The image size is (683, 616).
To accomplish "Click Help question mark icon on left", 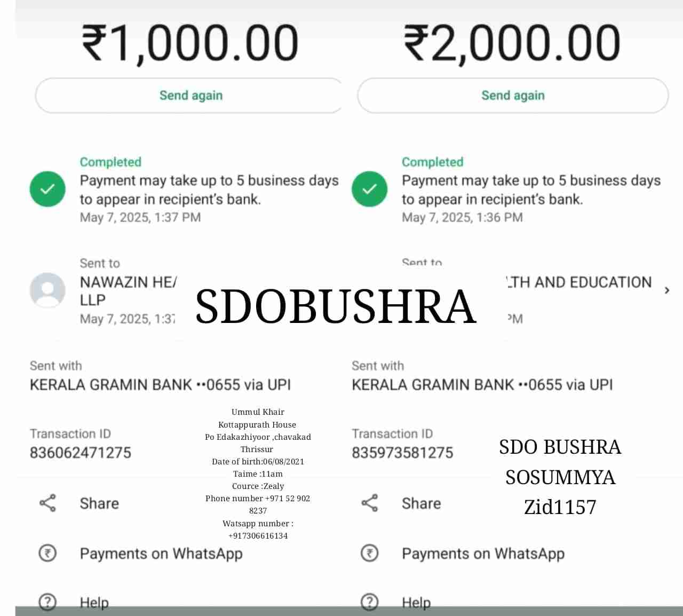I will click(47, 602).
